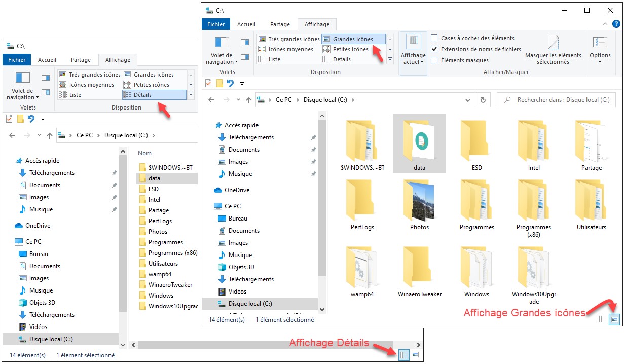The height and width of the screenshot is (364, 624).
Task: Switch to large icons view via front window status bar
Action: pyautogui.click(x=615, y=319)
